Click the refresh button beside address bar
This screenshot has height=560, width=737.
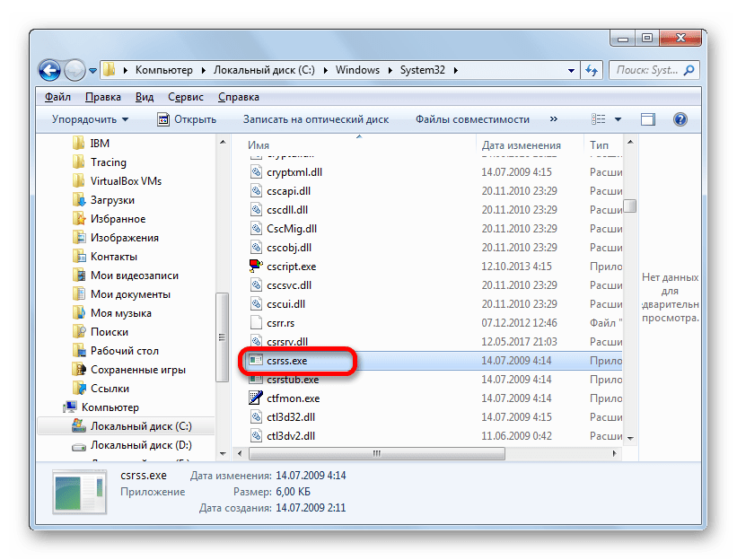click(592, 71)
